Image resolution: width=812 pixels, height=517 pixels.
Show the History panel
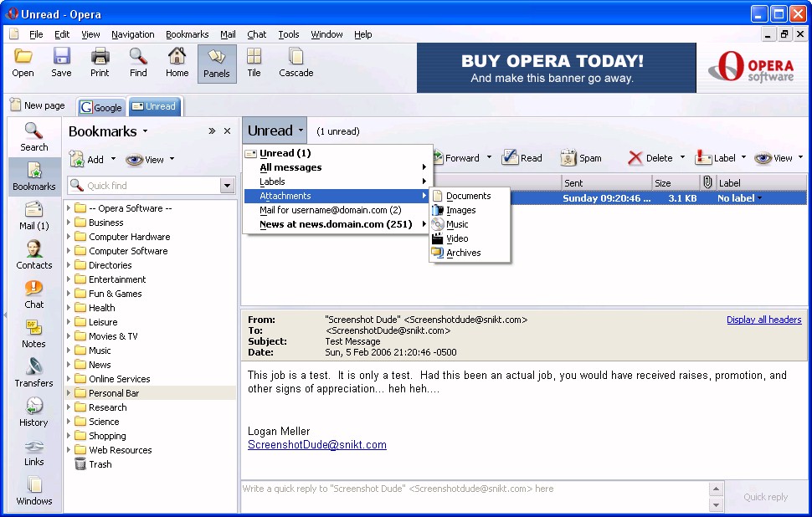[x=34, y=412]
